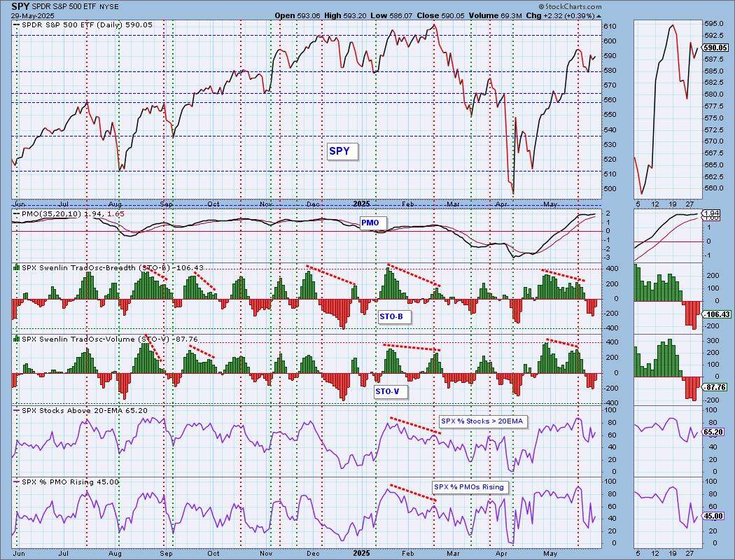Screen dimensions: 735x560
Task: Select the 500 label on the main price axis
Action: pos(609,189)
